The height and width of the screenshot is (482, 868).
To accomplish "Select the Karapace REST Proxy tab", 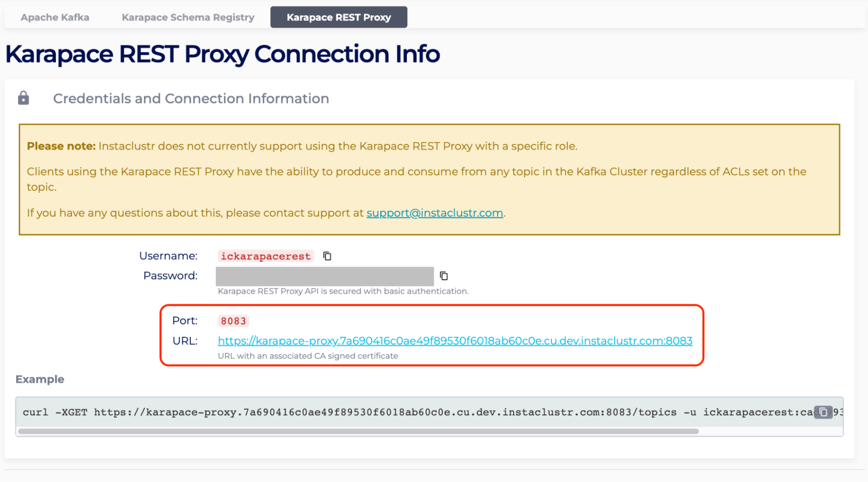I will [338, 17].
